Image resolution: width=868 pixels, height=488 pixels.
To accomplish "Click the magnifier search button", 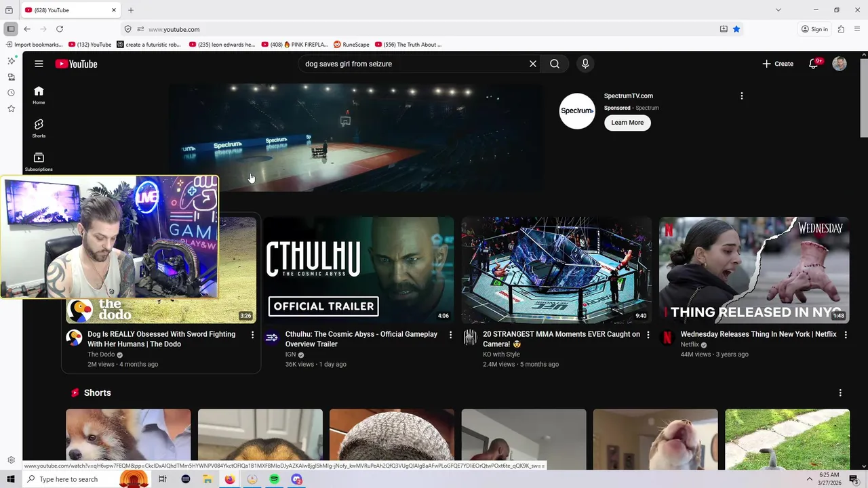I will pos(555,64).
